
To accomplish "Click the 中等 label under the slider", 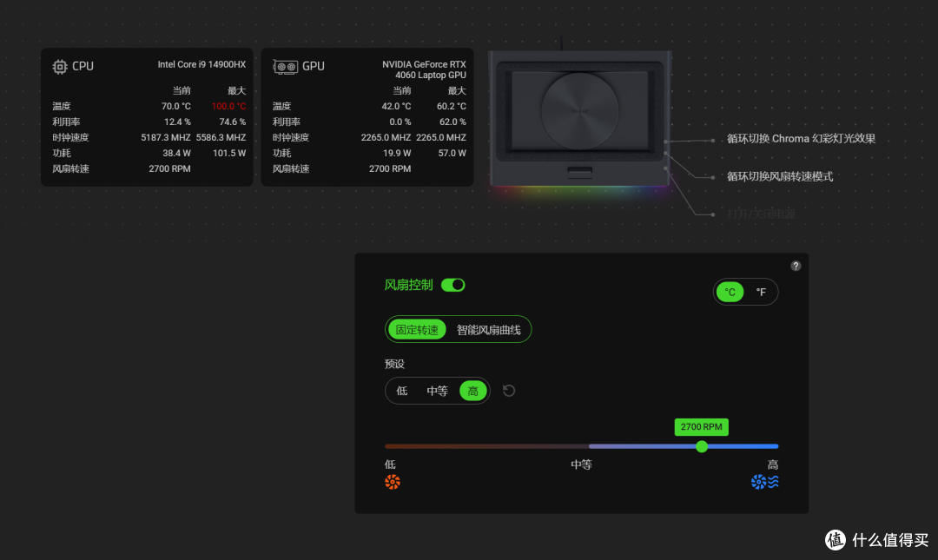I will click(x=581, y=464).
